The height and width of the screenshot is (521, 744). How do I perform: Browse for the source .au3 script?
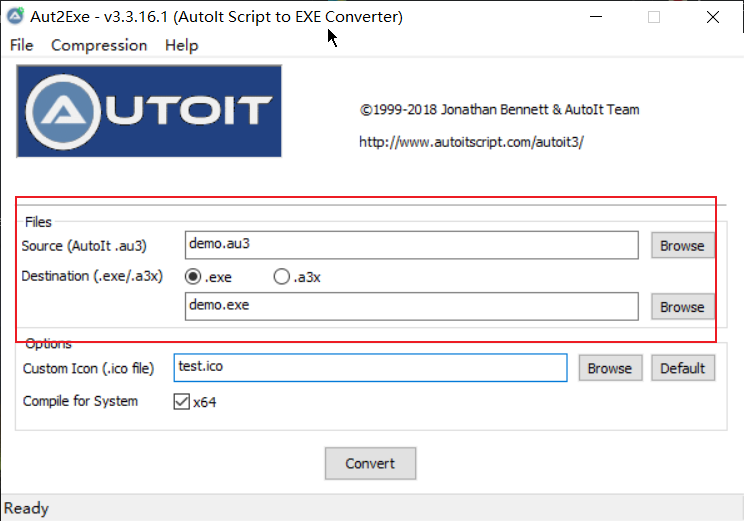point(682,245)
